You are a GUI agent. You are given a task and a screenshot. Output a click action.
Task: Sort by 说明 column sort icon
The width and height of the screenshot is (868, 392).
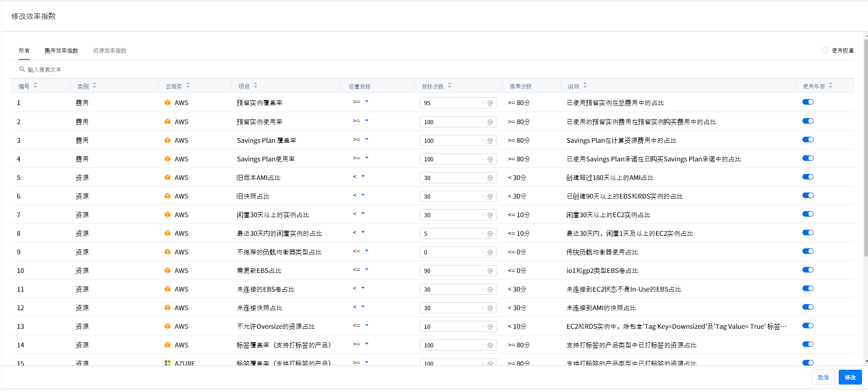tap(585, 86)
